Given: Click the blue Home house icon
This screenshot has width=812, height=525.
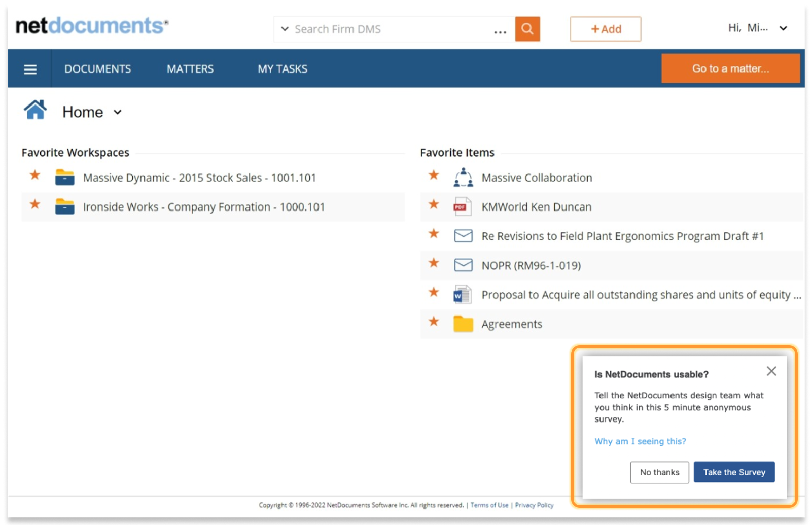Looking at the screenshot, I should click(x=35, y=110).
